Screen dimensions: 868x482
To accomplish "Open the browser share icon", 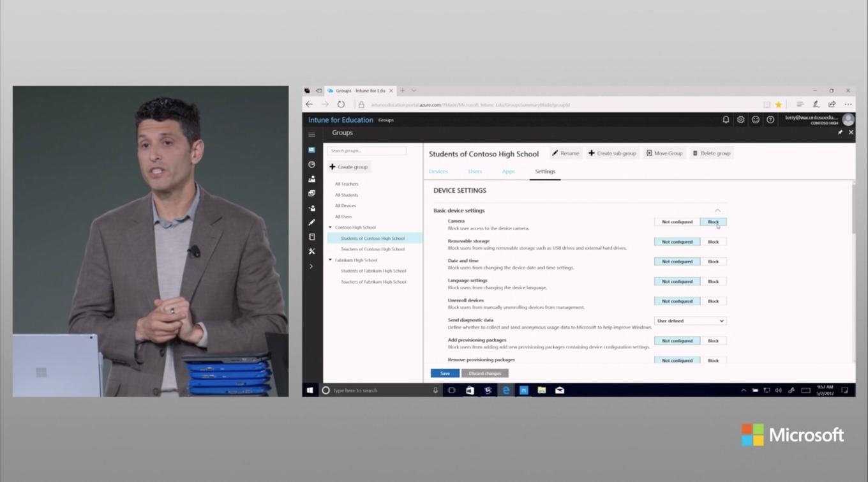I will [x=832, y=104].
